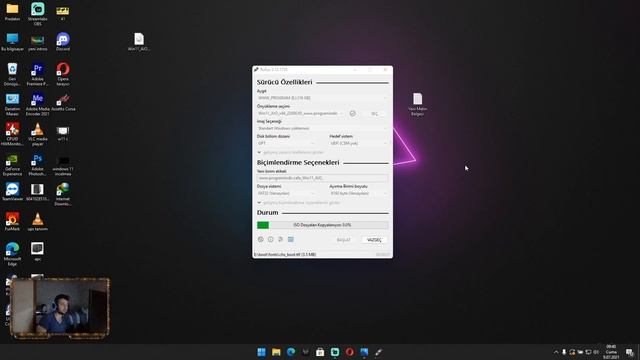Image resolution: width=640 pixels, height=360 pixels.
Task: Launch Adobe Photoshop desktop shortcut
Action: pos(38,164)
